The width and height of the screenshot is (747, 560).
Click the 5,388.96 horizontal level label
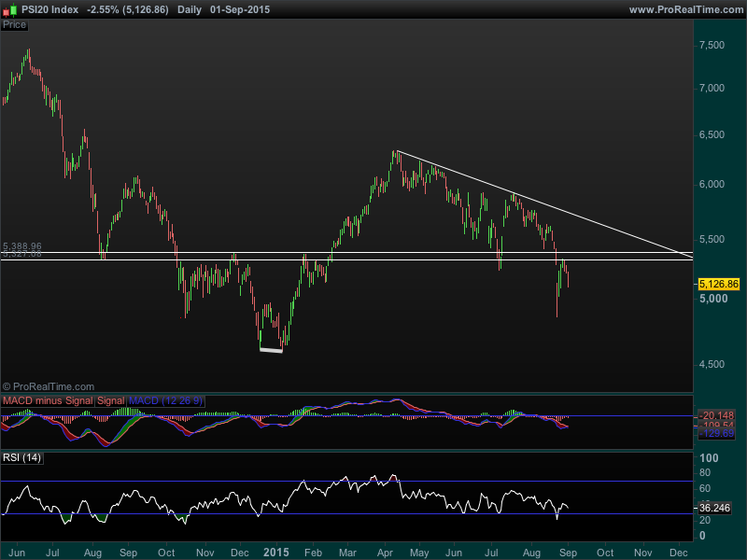22,247
